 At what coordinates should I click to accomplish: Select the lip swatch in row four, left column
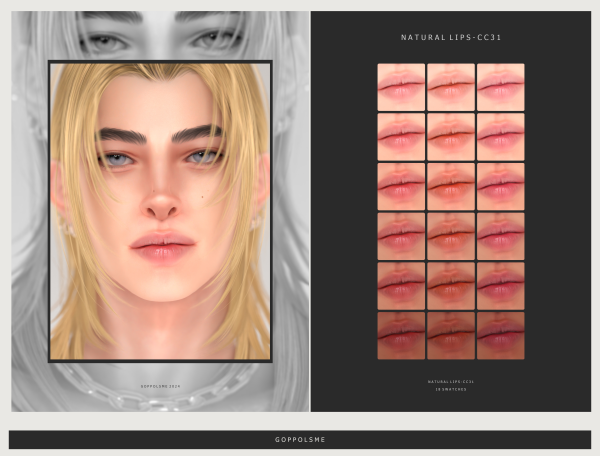tap(401, 236)
